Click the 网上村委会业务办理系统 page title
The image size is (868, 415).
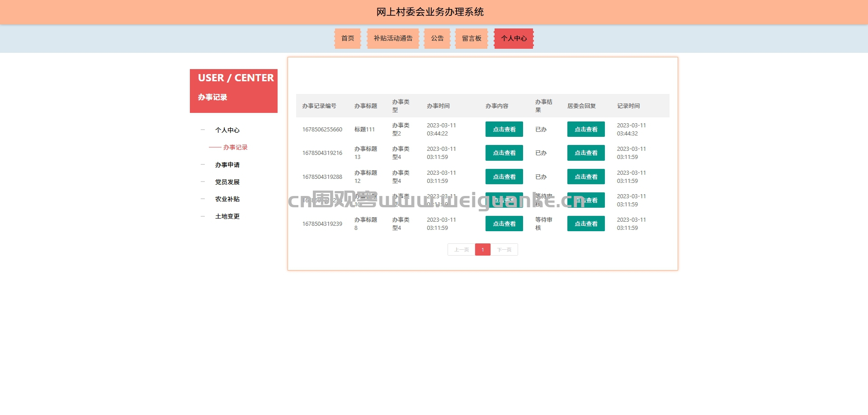pos(430,12)
